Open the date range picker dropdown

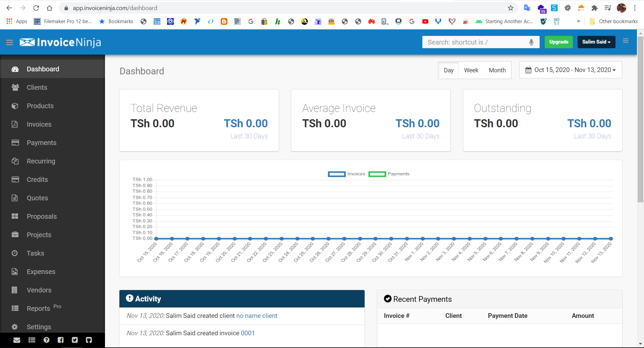tap(570, 70)
